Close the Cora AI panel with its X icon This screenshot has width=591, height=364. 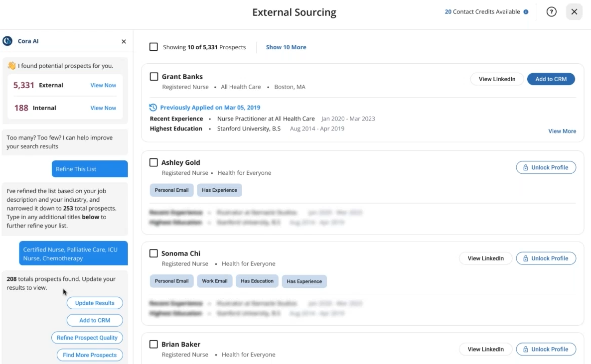tap(124, 42)
